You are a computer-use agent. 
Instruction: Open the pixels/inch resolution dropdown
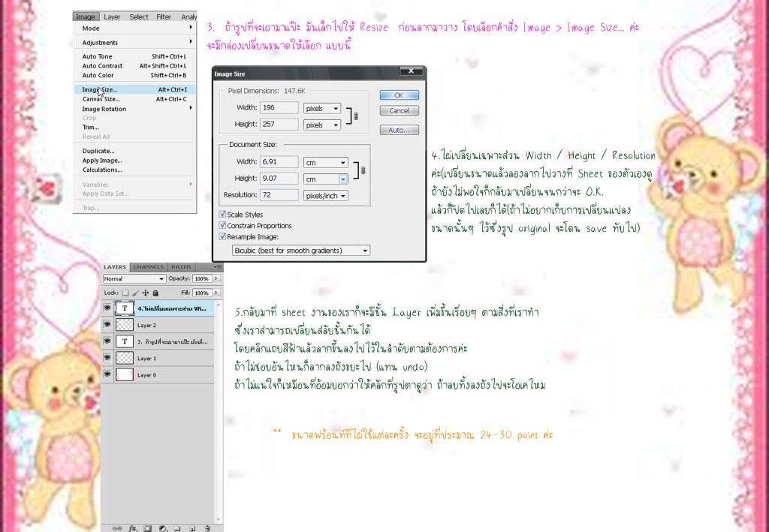[326, 195]
